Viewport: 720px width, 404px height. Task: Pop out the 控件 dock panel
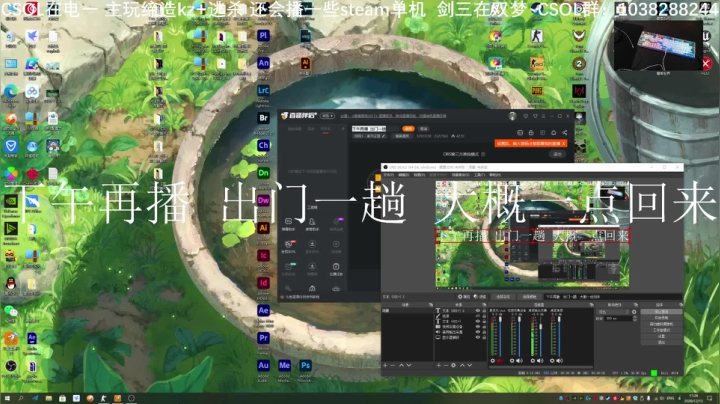click(x=681, y=305)
